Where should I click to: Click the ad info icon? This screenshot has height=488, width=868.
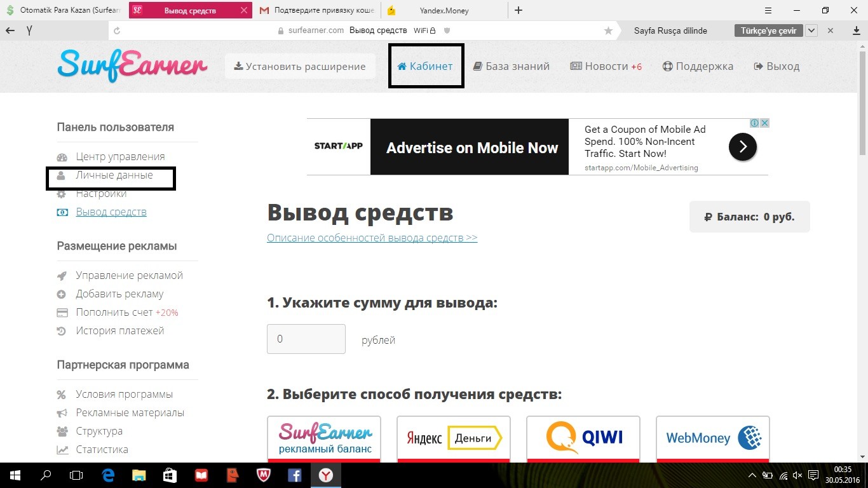click(755, 123)
